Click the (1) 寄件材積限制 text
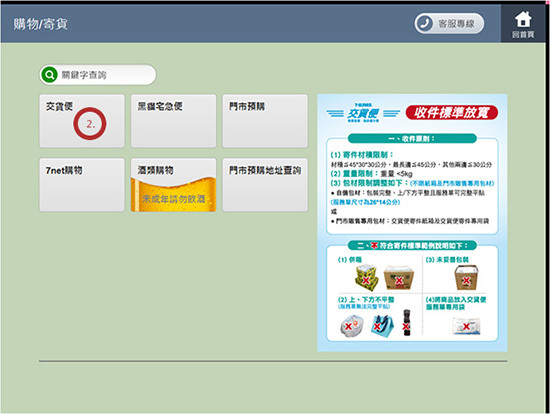 362,155
